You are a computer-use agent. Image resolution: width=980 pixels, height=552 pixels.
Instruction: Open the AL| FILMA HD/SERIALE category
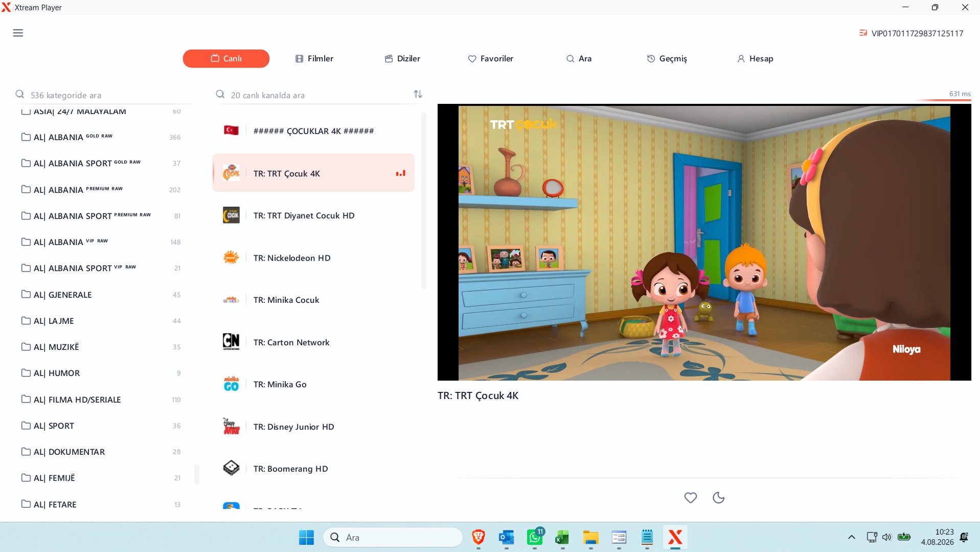pyautogui.click(x=101, y=400)
